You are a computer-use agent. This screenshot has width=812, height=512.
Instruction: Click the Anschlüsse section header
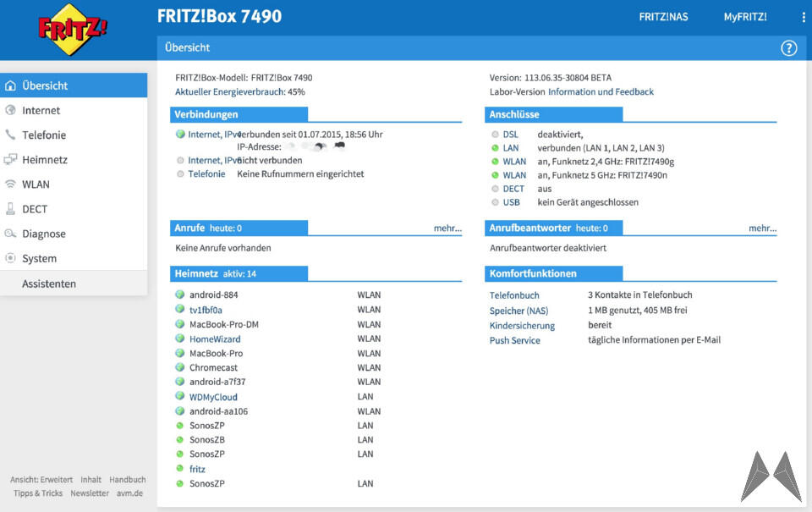coord(553,114)
